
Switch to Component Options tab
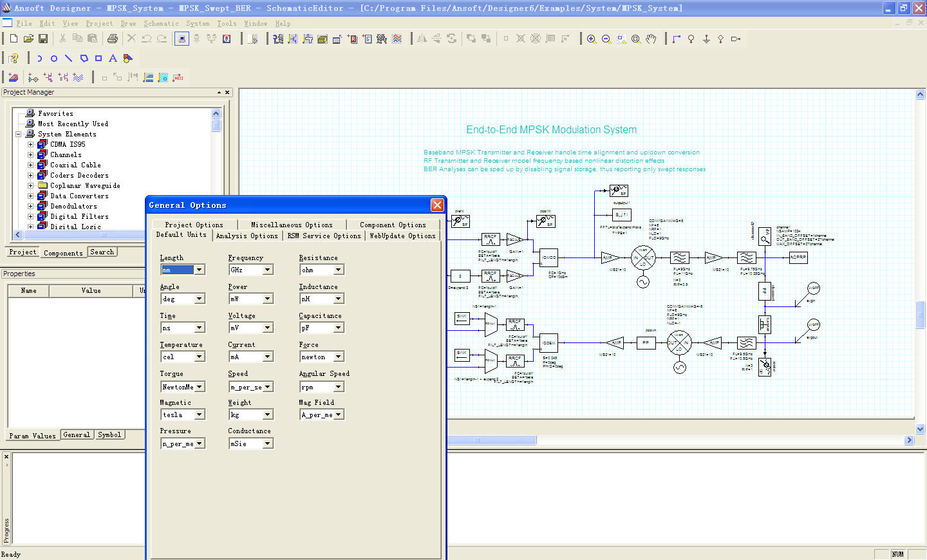(x=393, y=225)
